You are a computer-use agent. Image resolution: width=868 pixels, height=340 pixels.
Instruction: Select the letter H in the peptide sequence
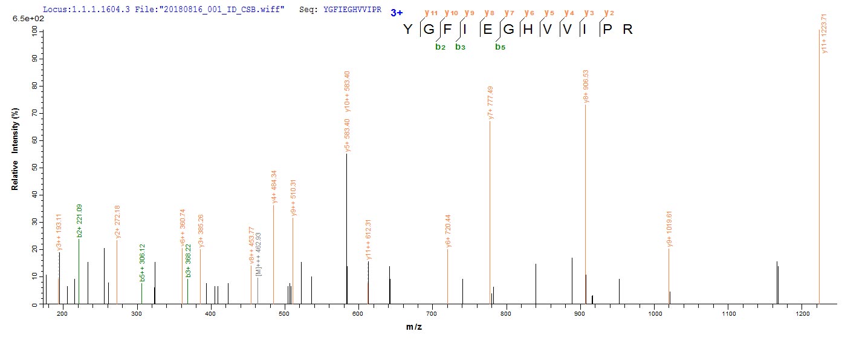528,29
